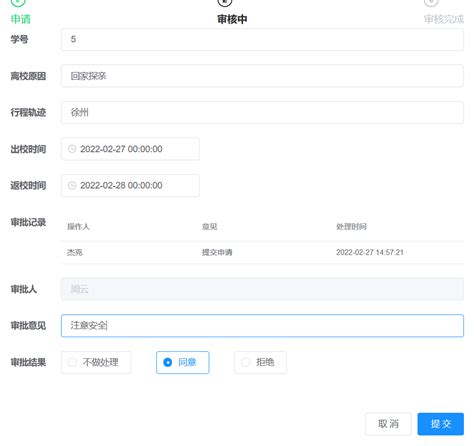Select the 不做处理 radio option

click(x=96, y=362)
